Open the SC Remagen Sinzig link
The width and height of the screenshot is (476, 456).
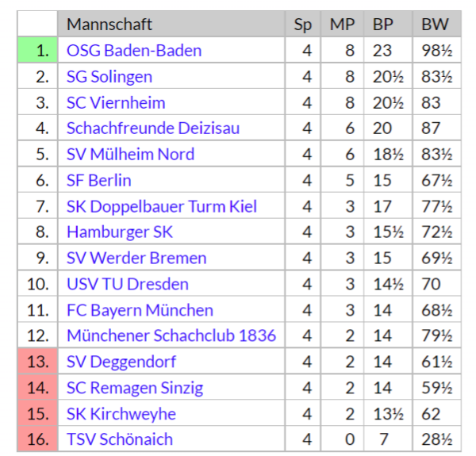[x=135, y=388]
